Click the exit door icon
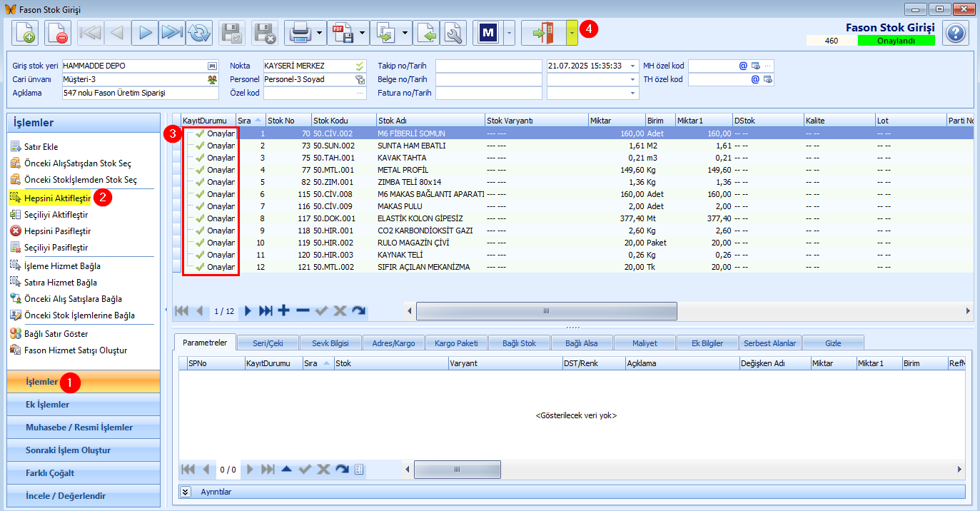 (544, 33)
